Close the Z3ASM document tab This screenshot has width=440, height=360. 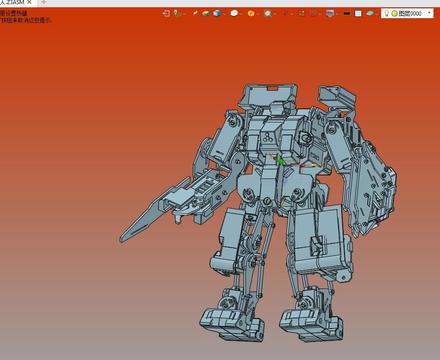tap(30, 2)
